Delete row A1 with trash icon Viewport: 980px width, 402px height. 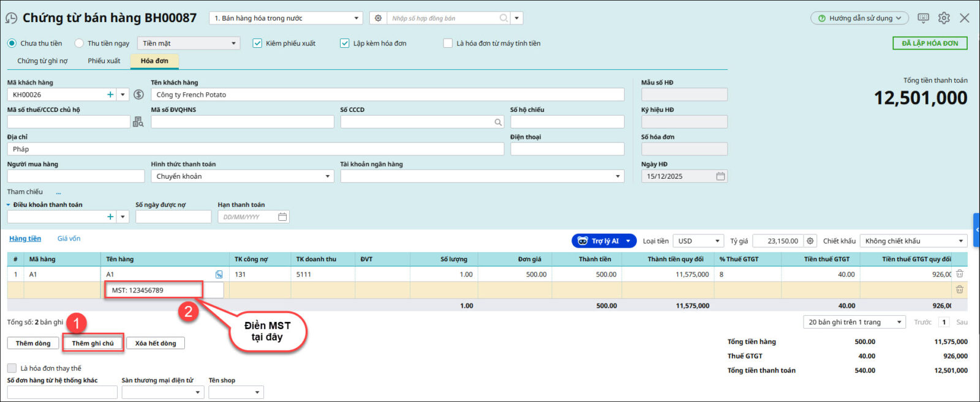point(960,274)
